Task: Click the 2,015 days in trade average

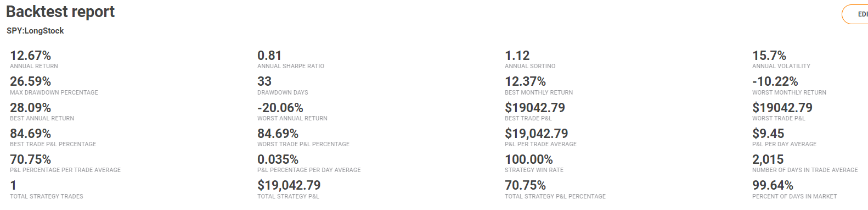Action: click(x=768, y=159)
